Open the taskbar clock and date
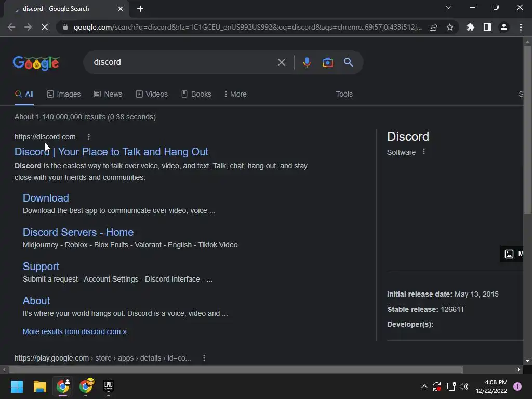This screenshot has height=399, width=532. click(491, 387)
